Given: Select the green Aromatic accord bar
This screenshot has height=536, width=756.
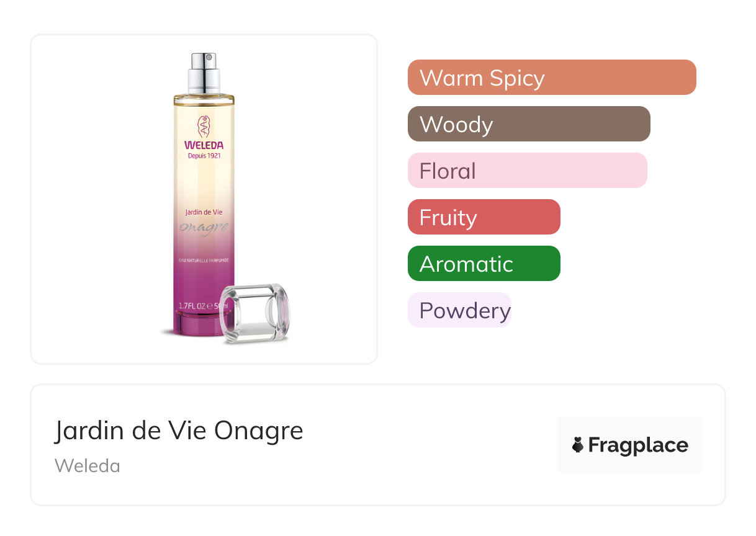Looking at the screenshot, I should pos(484,264).
